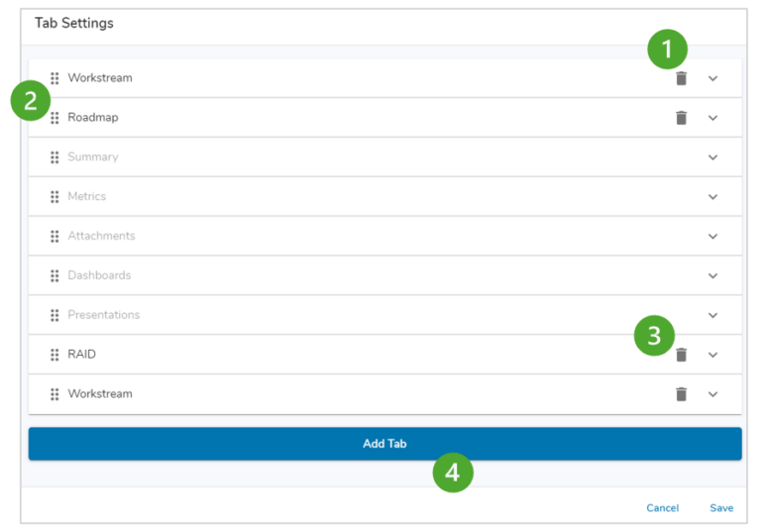Expand the Roadmap tab settings
This screenshot has height=532, width=761.
tap(713, 118)
